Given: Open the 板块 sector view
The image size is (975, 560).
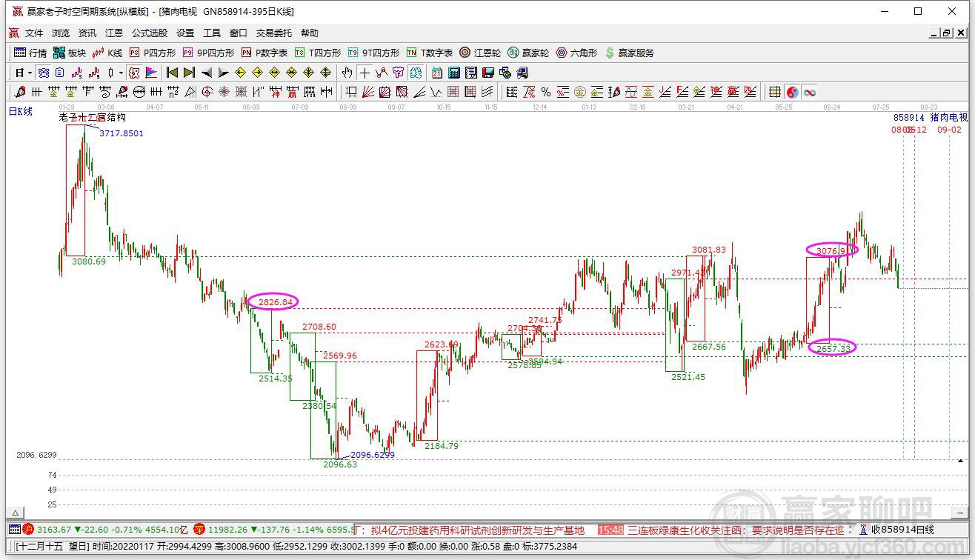Looking at the screenshot, I should click(70, 53).
